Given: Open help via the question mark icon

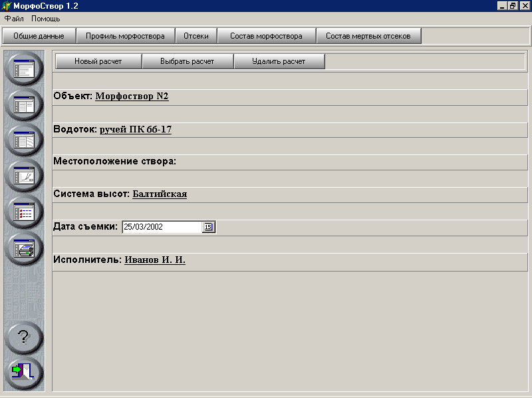Looking at the screenshot, I should 24,337.
